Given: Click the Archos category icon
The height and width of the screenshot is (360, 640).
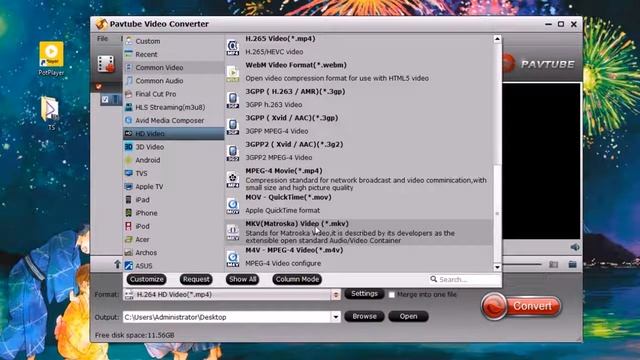Looking at the screenshot, I should [x=129, y=252].
